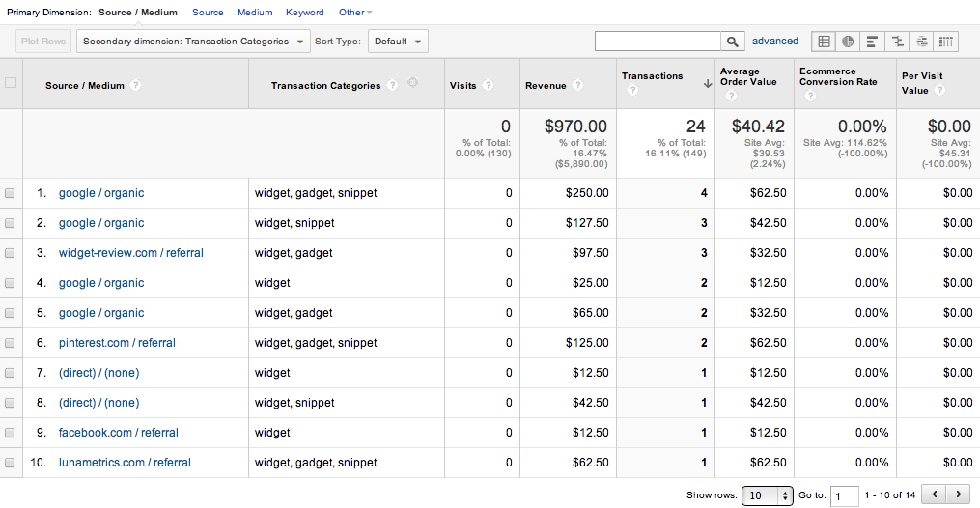Click the $250.00 revenue cell

coord(587,193)
